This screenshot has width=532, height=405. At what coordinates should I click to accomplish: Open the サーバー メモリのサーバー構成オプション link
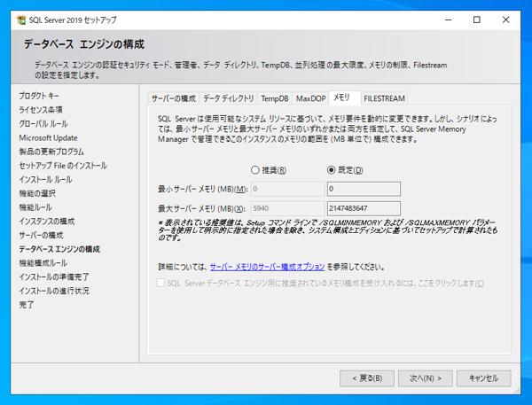pyautogui.click(x=268, y=267)
